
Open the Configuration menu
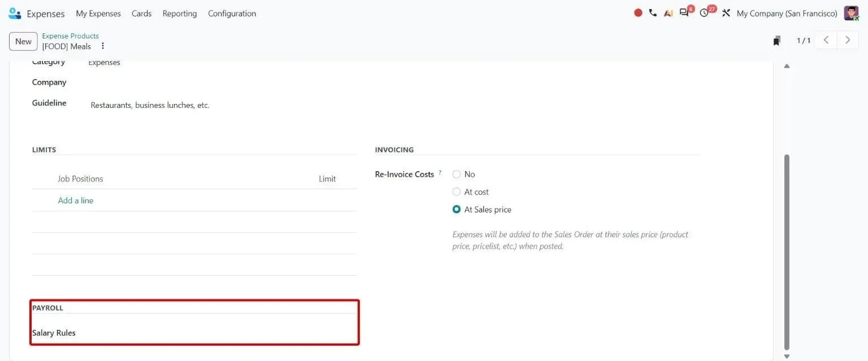pos(232,14)
